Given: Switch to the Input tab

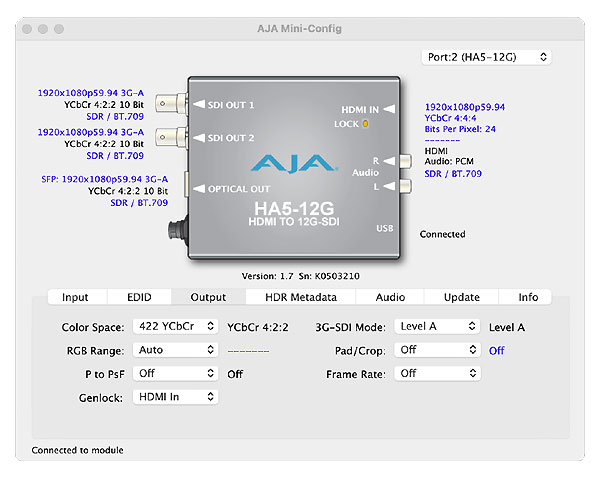Looking at the screenshot, I should point(75,297).
